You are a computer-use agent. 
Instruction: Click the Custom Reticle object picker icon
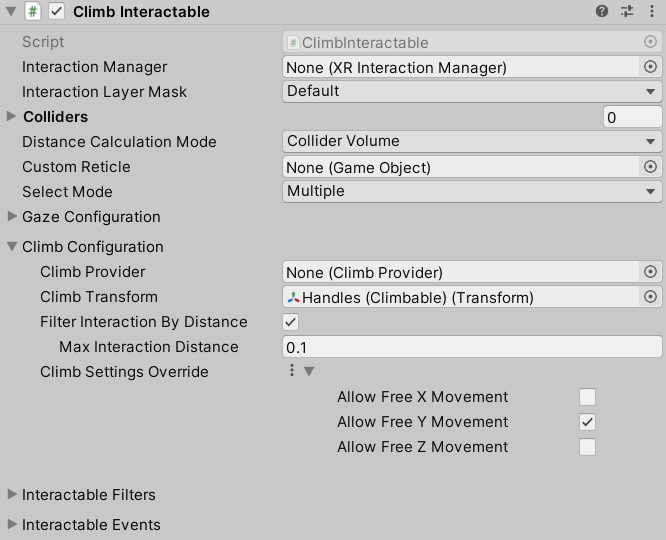click(x=651, y=167)
